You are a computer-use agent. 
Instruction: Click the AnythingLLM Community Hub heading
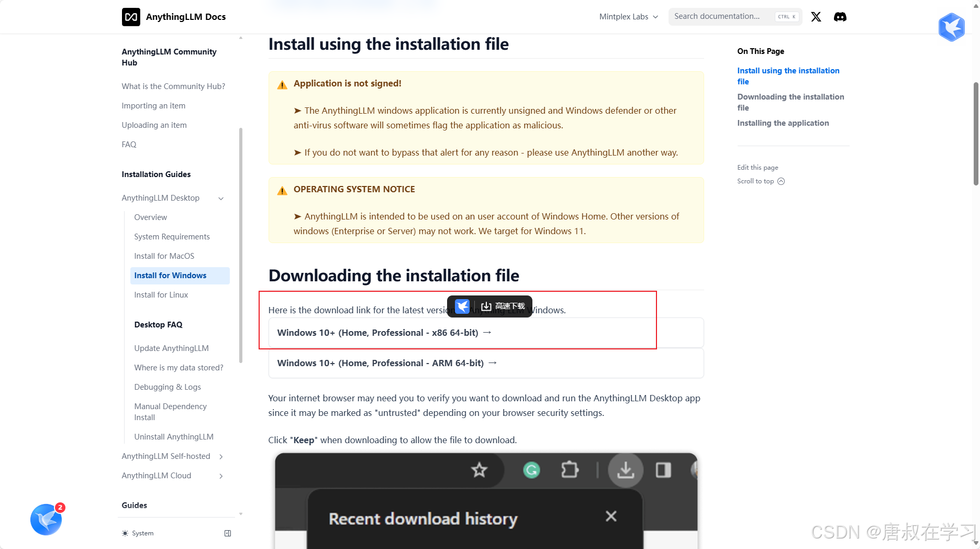(x=169, y=57)
